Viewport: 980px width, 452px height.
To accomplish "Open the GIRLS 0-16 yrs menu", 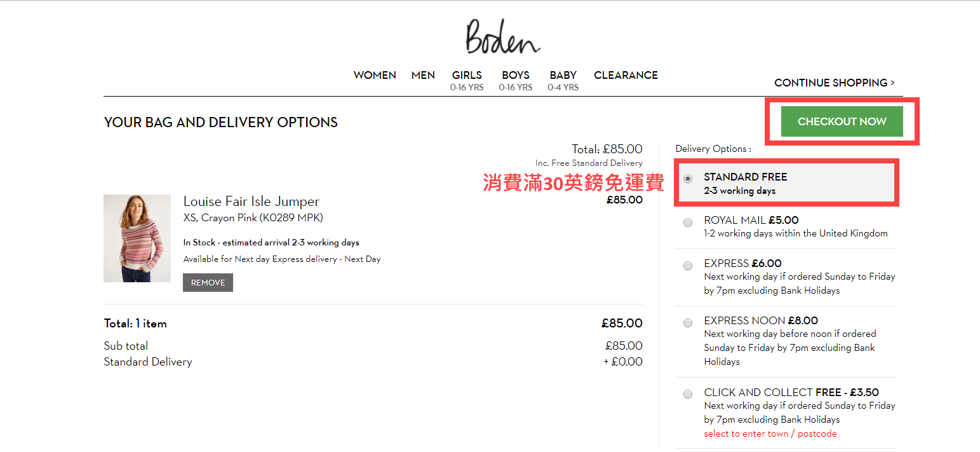I will click(x=467, y=80).
